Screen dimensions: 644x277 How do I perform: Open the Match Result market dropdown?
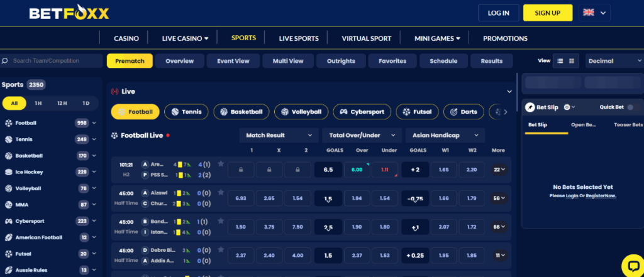coord(279,135)
